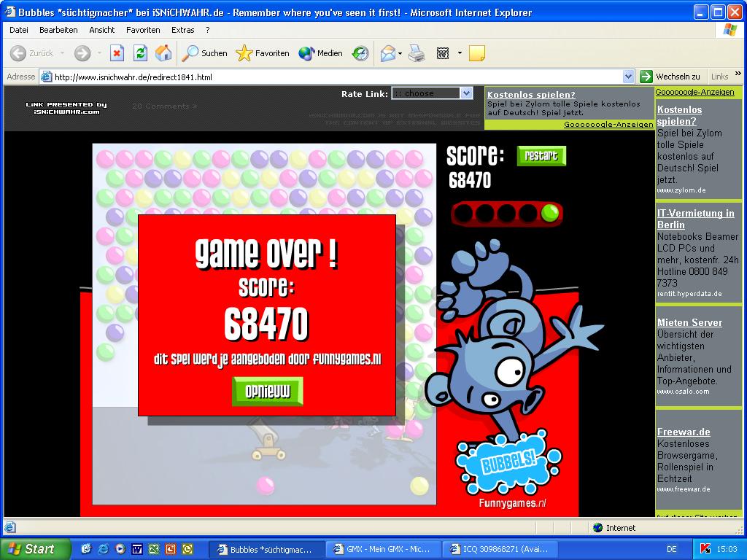Click the address bar URL field
Image resolution: width=747 pixels, height=560 pixels.
tap(332, 77)
